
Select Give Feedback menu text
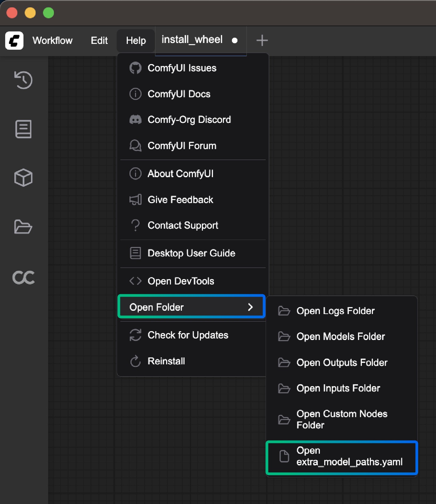point(180,200)
